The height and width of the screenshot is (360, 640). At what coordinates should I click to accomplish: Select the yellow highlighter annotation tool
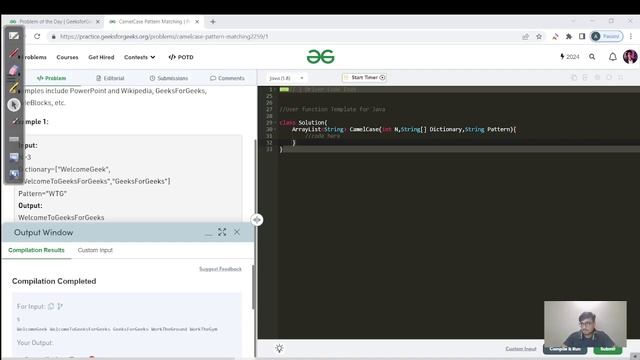pos(14,87)
